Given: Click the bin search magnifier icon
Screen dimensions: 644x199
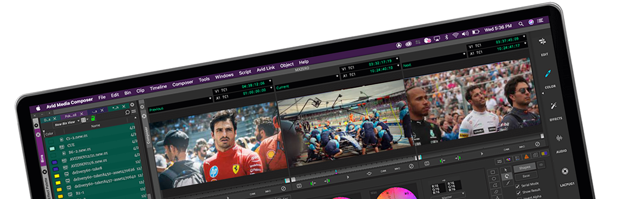Looking at the screenshot, I should pos(127,112).
